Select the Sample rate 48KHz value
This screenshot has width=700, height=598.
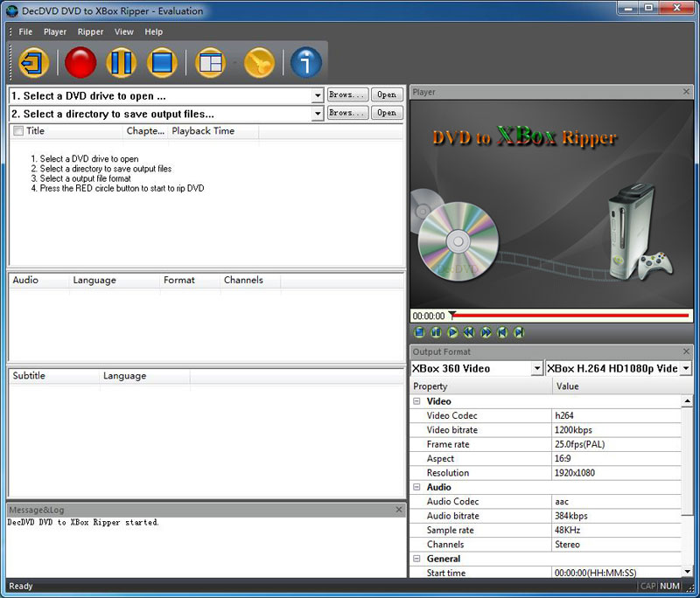click(616, 530)
